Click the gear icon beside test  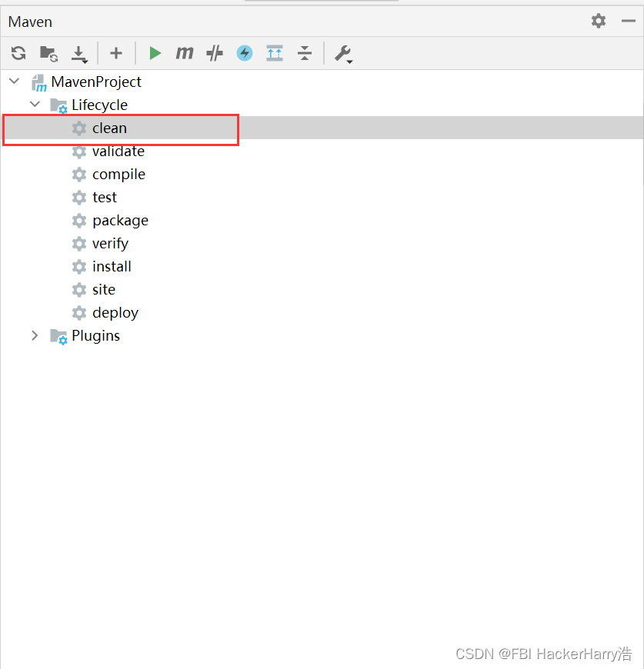tap(79, 197)
